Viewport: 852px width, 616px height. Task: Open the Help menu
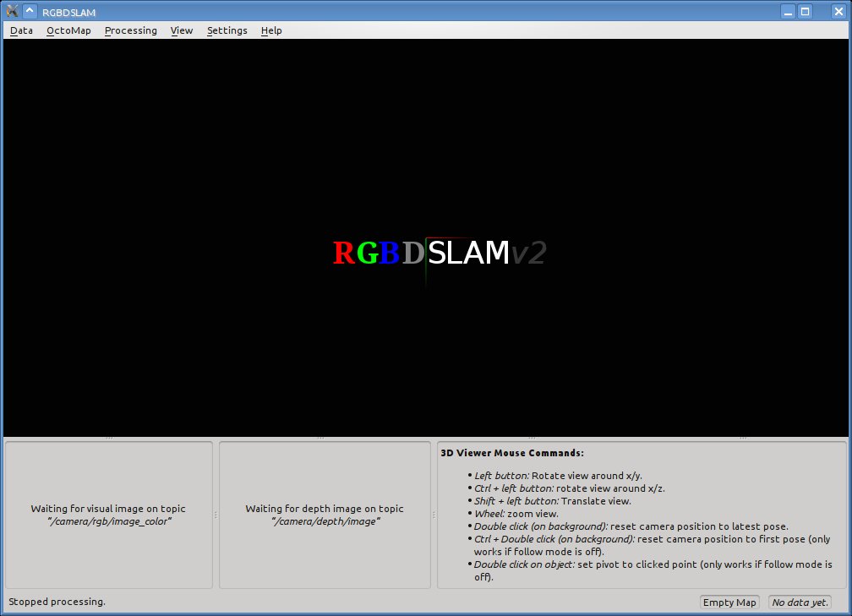coord(271,30)
